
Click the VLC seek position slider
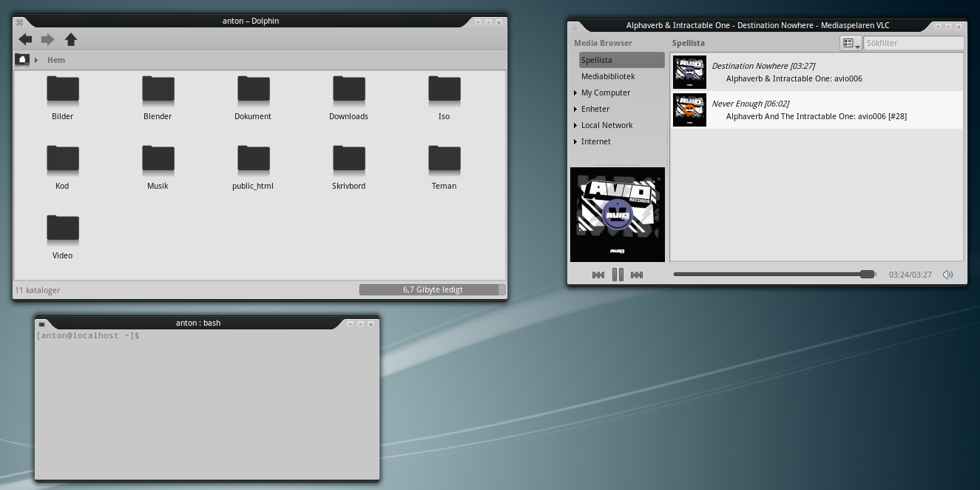775,275
